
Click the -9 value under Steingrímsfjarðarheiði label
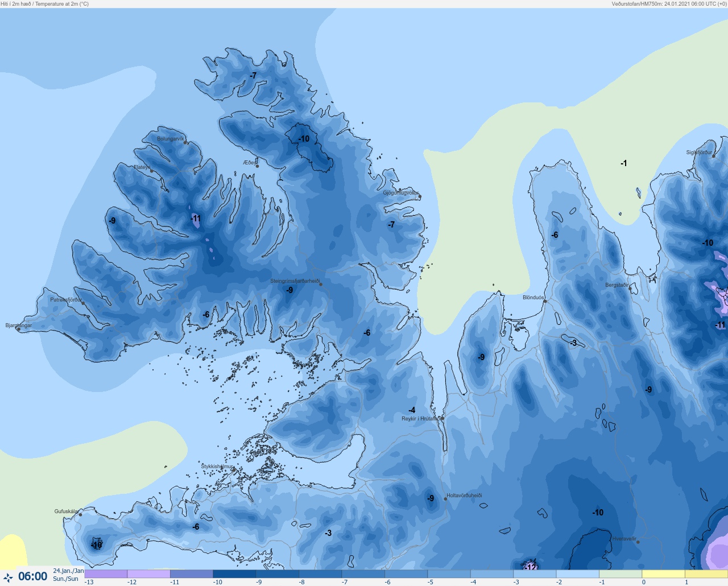[x=289, y=290]
